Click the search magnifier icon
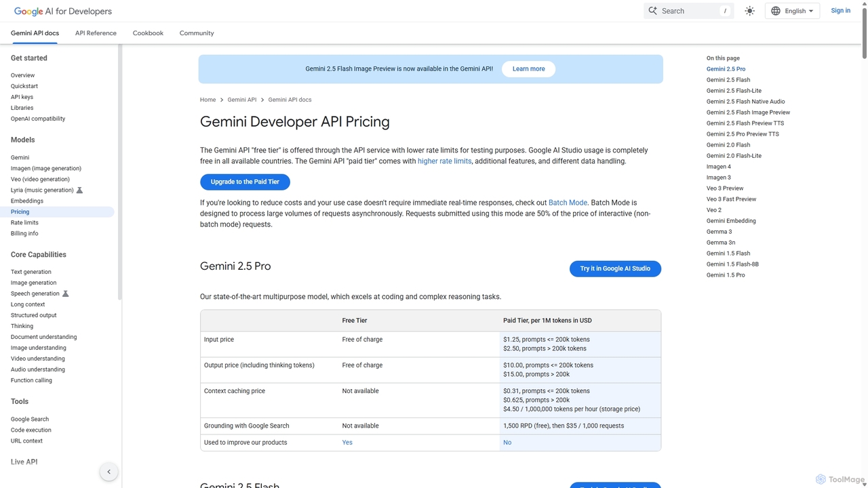Viewport: 868px width, 488px height. tap(653, 11)
